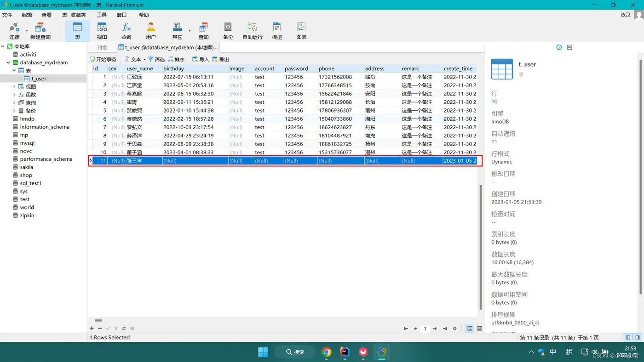Select the 表 table toolbar icon
The image size is (644, 362).
pos(77,30)
